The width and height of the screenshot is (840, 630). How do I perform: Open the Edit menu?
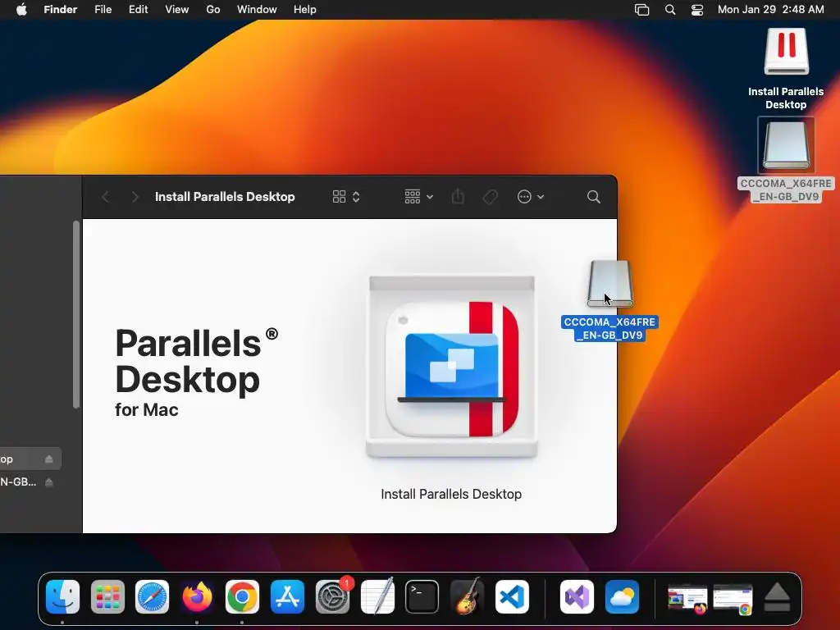pos(138,10)
